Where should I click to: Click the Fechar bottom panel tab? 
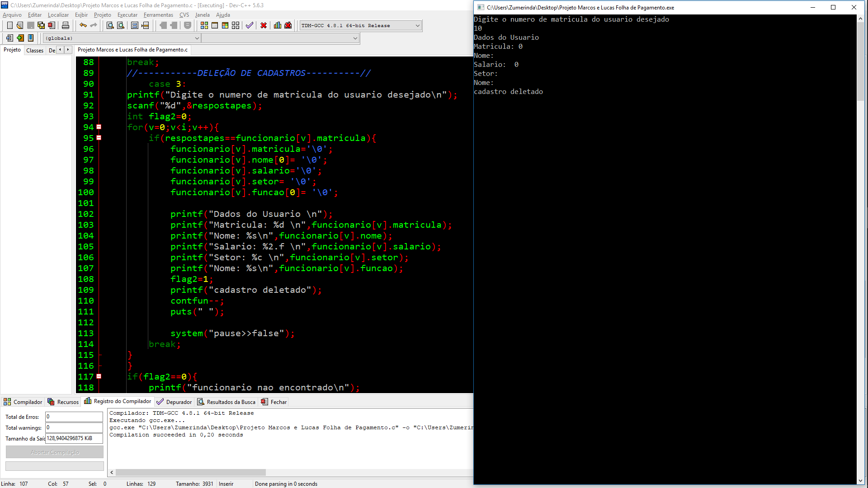(x=274, y=402)
